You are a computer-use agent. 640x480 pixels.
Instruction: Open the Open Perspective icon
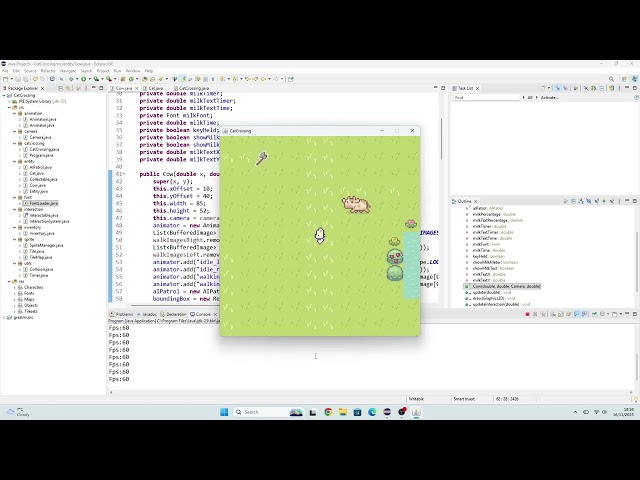point(624,79)
